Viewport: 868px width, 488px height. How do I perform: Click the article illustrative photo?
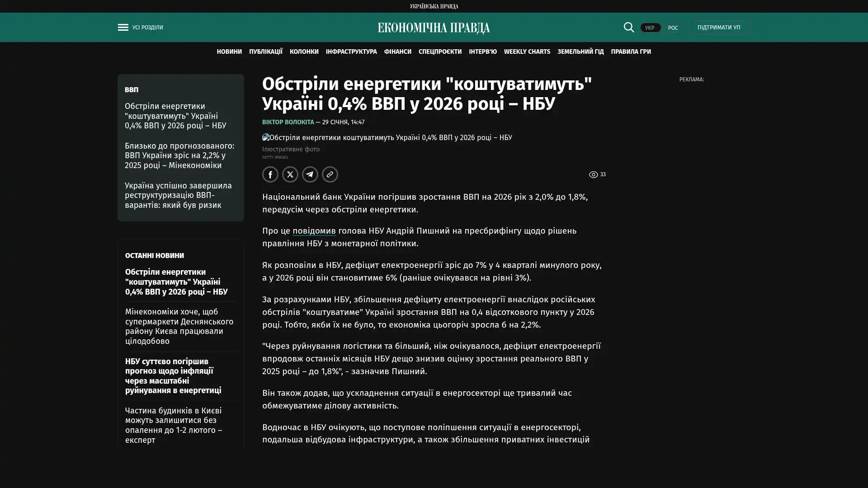pyautogui.click(x=387, y=137)
